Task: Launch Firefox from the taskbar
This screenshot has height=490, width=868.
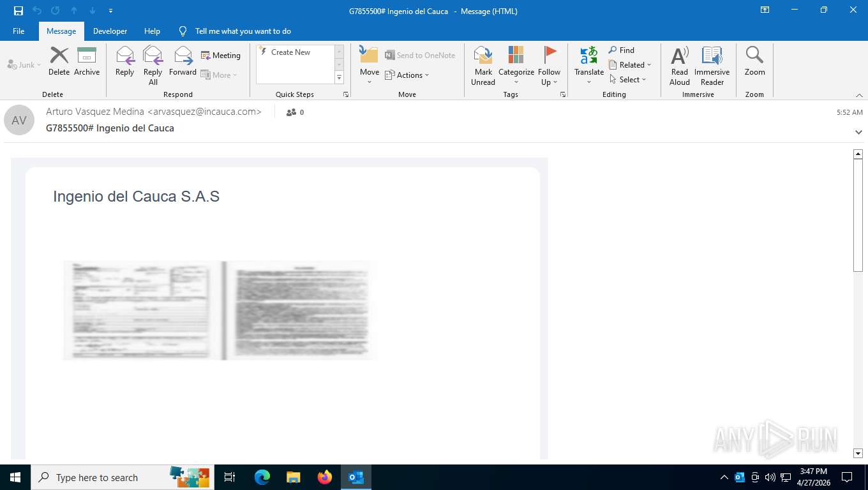Action: coord(325,477)
